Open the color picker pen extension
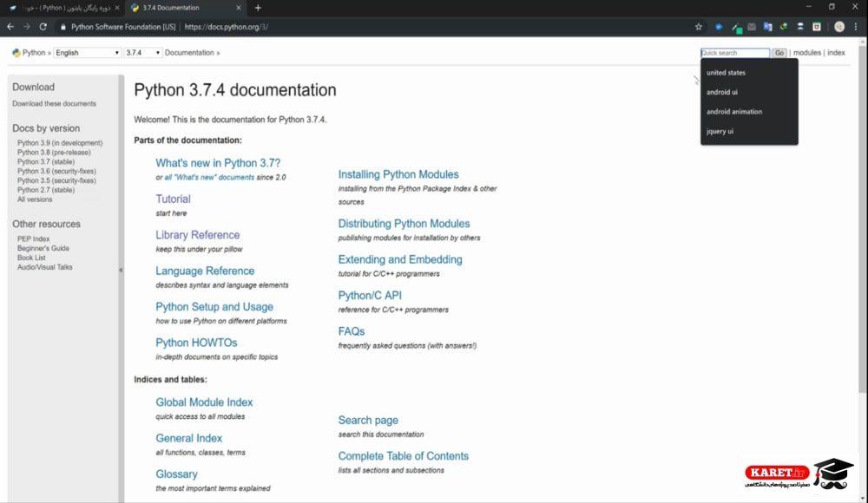This screenshot has width=868, height=503. (x=736, y=27)
